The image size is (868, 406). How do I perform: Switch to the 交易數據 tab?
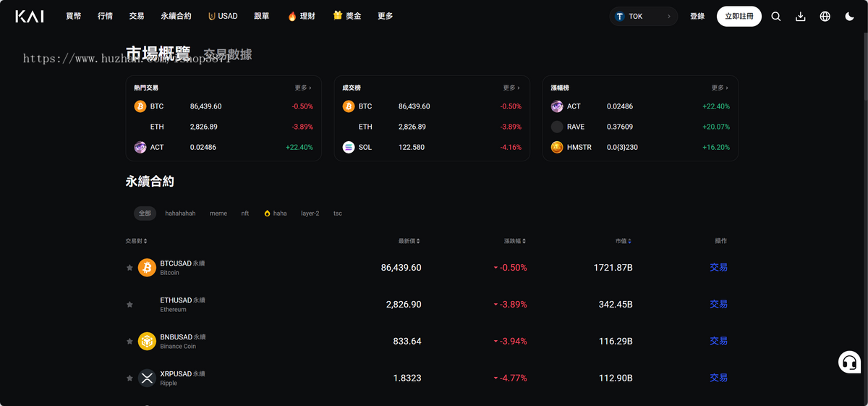point(227,54)
